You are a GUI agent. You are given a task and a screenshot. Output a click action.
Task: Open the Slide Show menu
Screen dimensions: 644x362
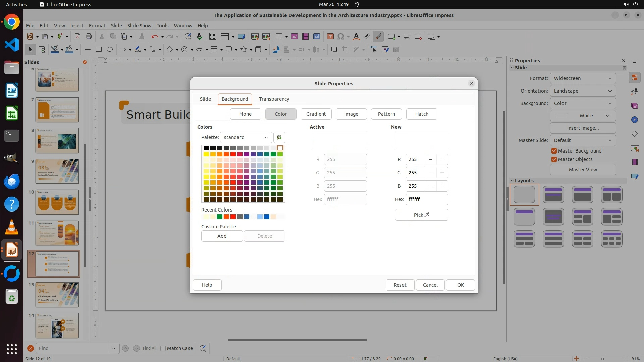coord(139,25)
